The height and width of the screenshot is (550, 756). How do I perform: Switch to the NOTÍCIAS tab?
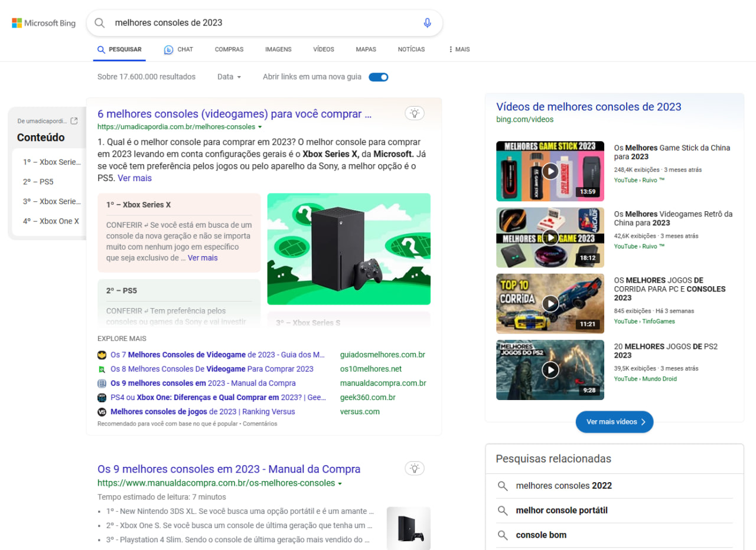[410, 50]
